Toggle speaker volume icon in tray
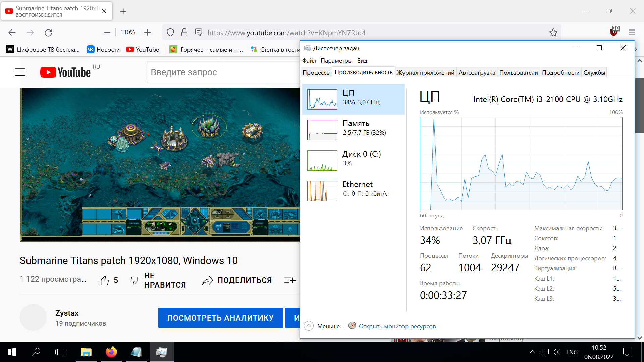This screenshot has width=644, height=362. 556,352
